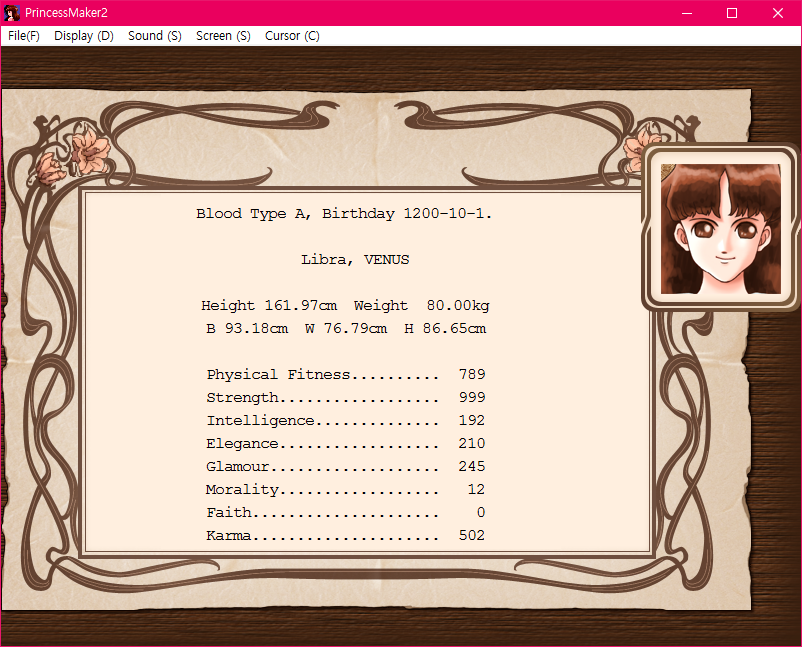Open the Screen (S) menu

click(x=223, y=36)
